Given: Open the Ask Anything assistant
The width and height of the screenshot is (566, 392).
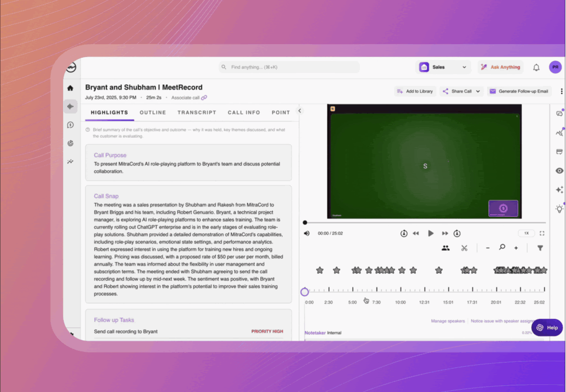Looking at the screenshot, I should [x=501, y=67].
